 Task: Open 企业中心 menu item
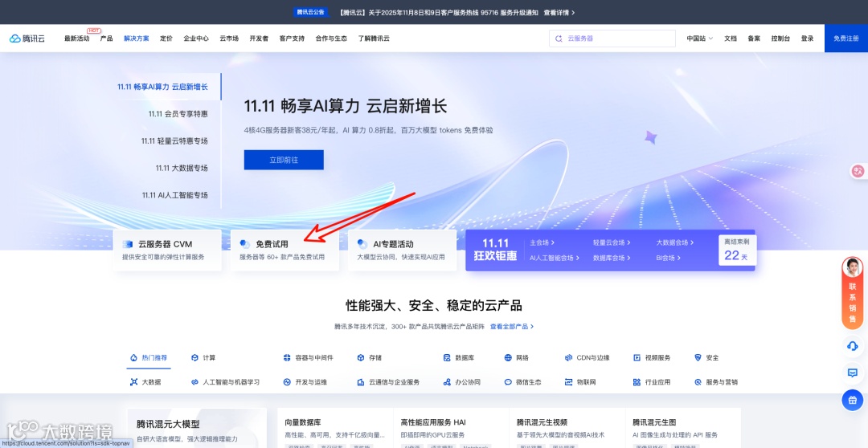click(x=196, y=39)
